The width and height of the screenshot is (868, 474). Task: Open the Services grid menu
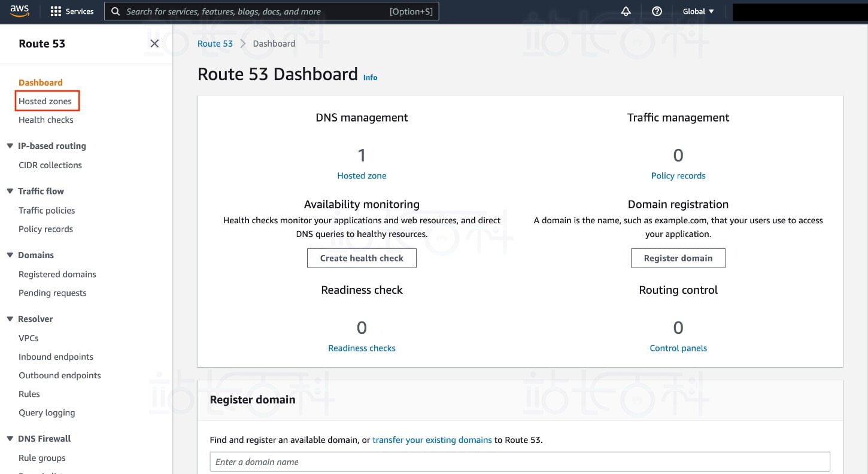tap(72, 11)
